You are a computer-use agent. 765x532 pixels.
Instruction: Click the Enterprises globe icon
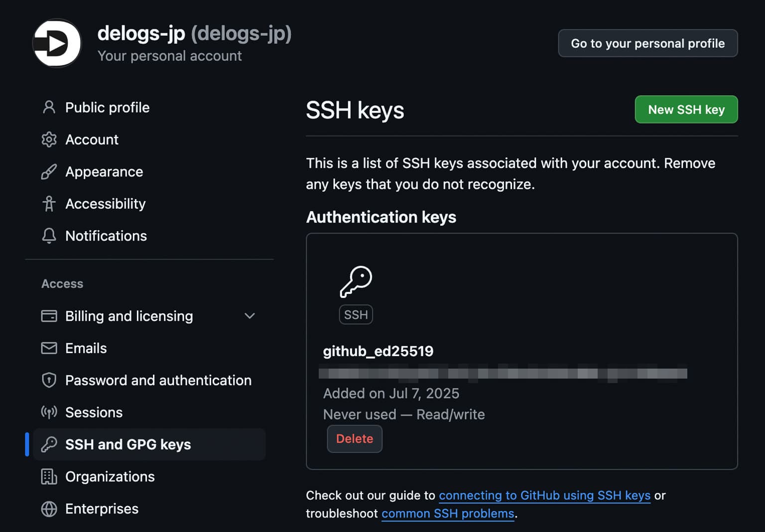[49, 509]
